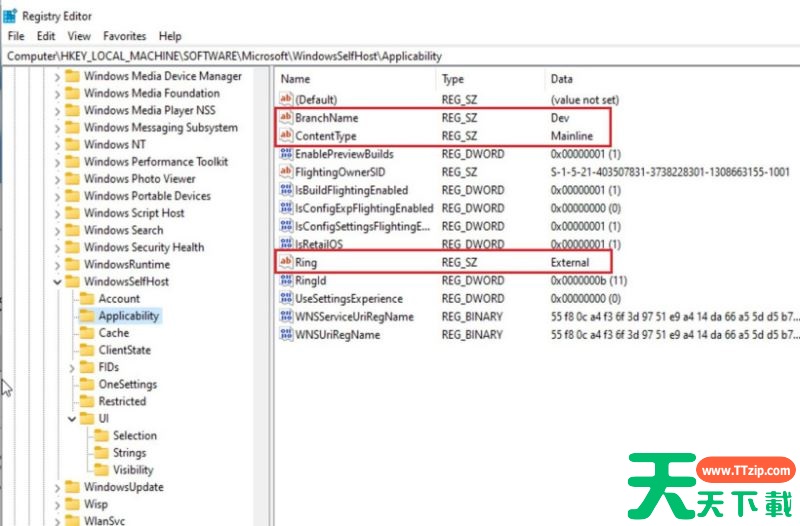Open the File menu

(x=16, y=36)
